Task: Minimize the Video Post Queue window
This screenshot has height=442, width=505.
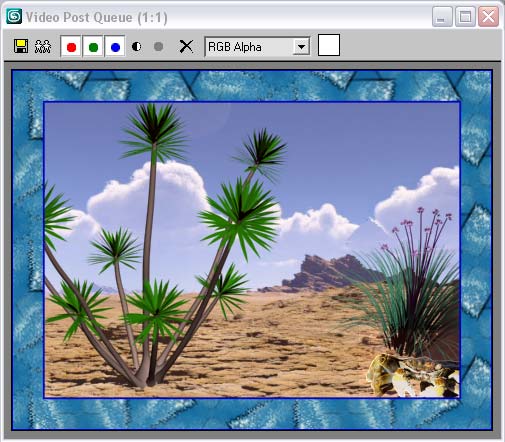Action: (x=442, y=16)
